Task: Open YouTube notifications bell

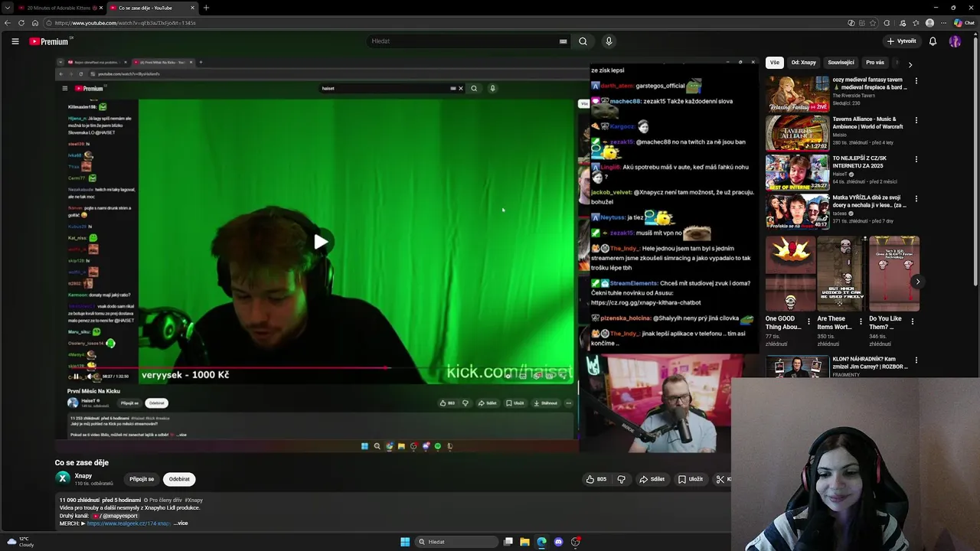Action: click(933, 41)
